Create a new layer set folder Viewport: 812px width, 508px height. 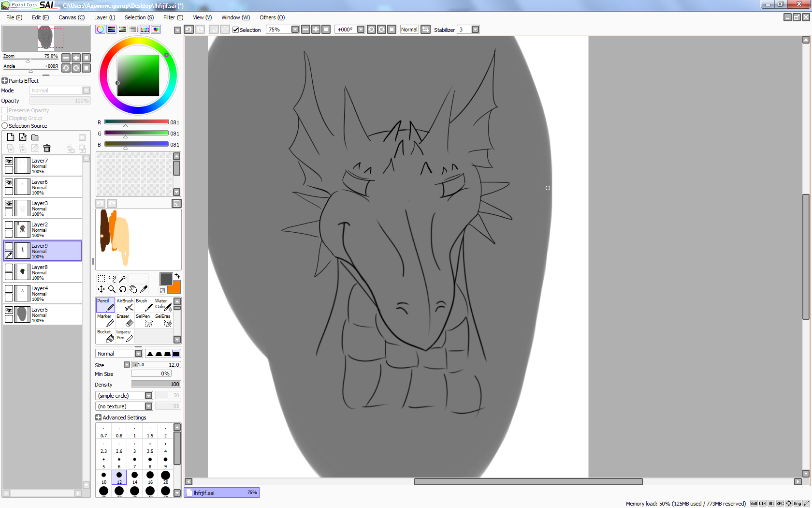pos(35,137)
